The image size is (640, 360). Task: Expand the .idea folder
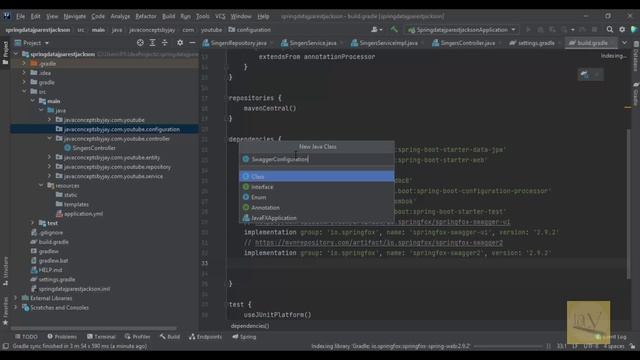click(x=24, y=73)
